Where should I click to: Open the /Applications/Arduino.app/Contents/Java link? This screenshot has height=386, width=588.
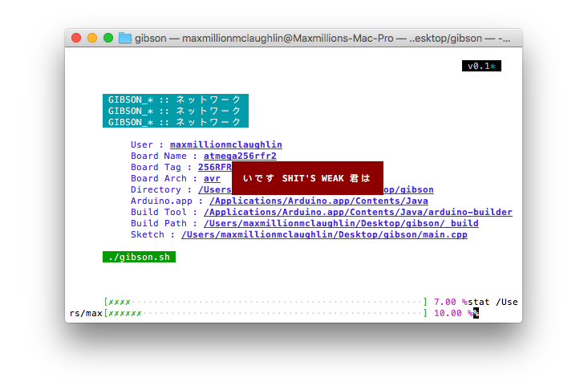pyautogui.click(x=318, y=201)
